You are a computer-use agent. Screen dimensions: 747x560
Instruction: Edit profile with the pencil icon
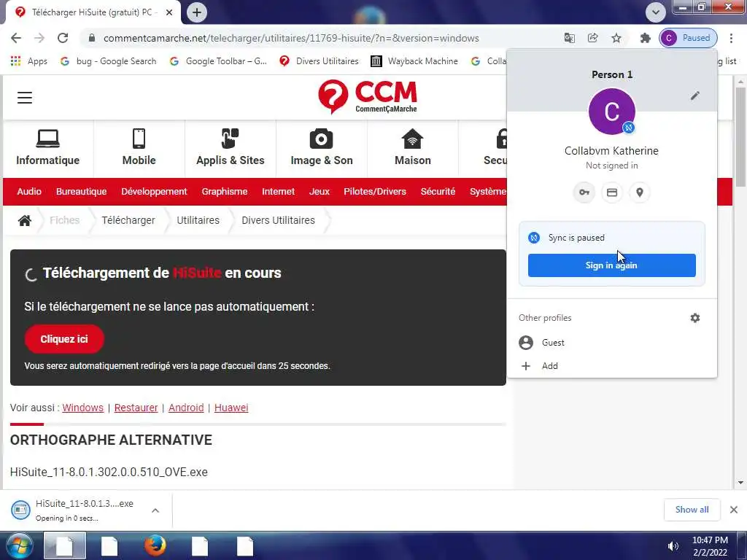[695, 96]
